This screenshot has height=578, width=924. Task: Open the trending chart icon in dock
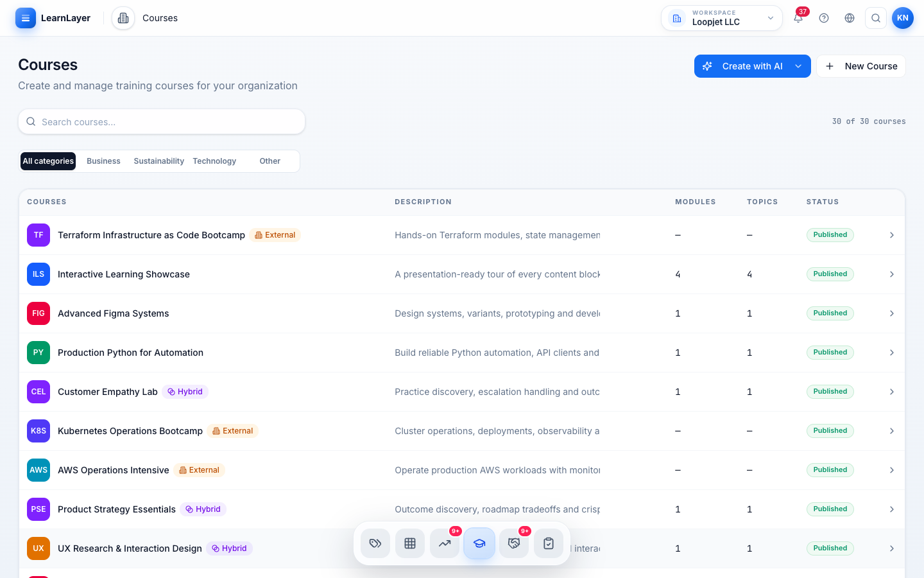(445, 543)
